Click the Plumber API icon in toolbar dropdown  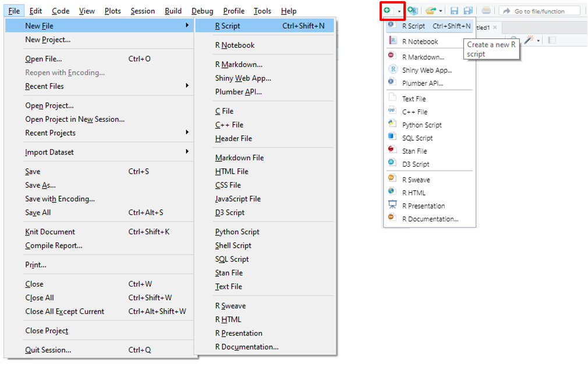pyautogui.click(x=391, y=82)
